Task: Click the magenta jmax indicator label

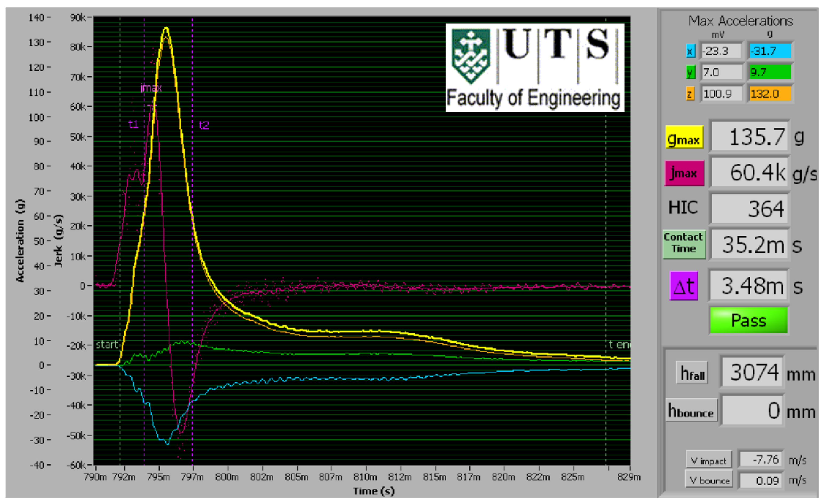Action: (684, 173)
